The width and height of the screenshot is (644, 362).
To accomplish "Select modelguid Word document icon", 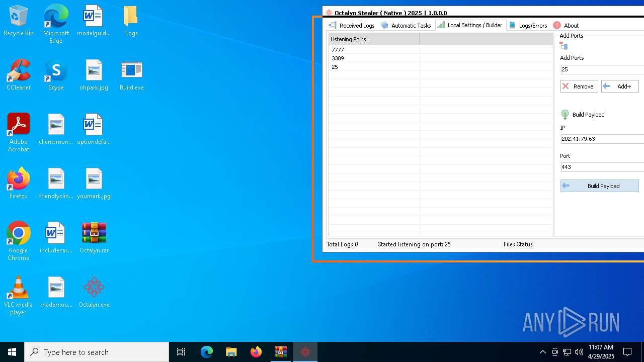I will [94, 21].
